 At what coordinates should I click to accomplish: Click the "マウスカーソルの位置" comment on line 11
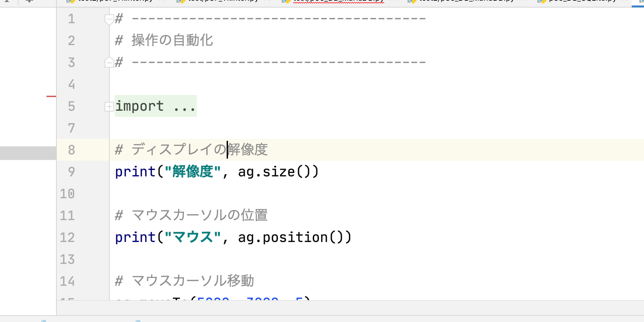click(x=200, y=215)
